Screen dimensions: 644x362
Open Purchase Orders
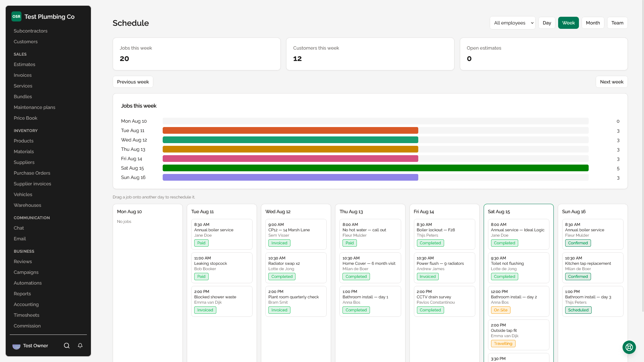pyautogui.click(x=32, y=173)
